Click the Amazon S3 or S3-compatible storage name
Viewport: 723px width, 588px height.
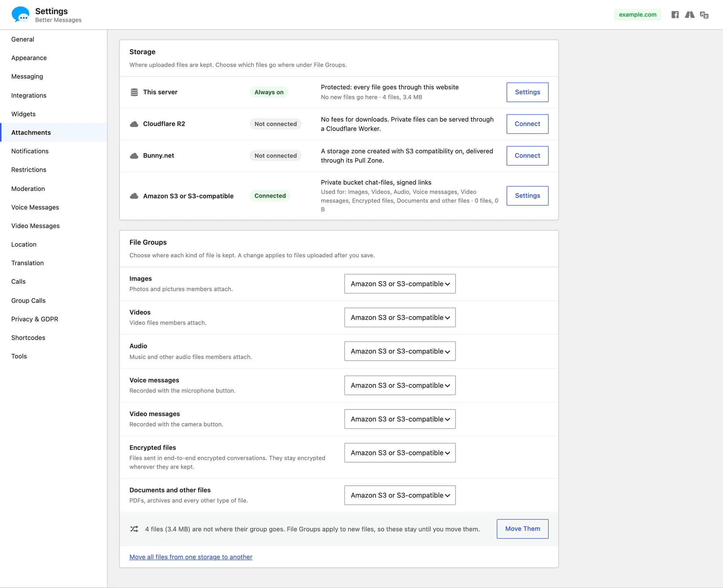point(188,196)
